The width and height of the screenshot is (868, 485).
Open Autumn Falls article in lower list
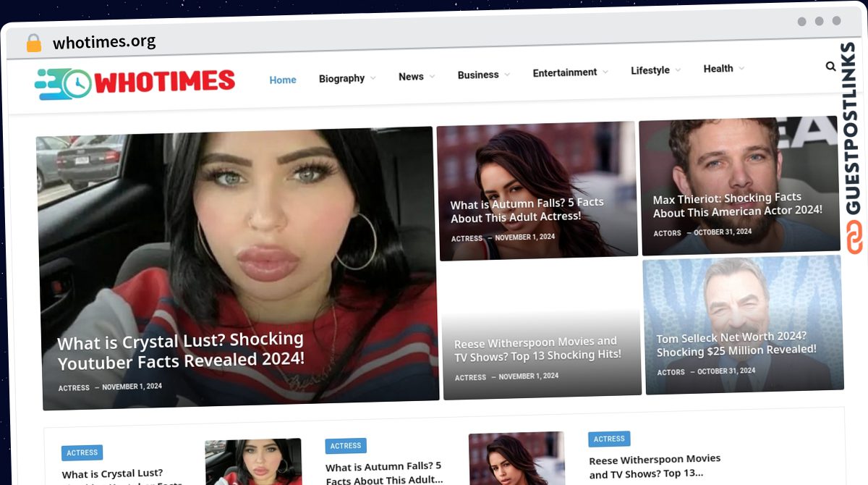[x=384, y=473]
